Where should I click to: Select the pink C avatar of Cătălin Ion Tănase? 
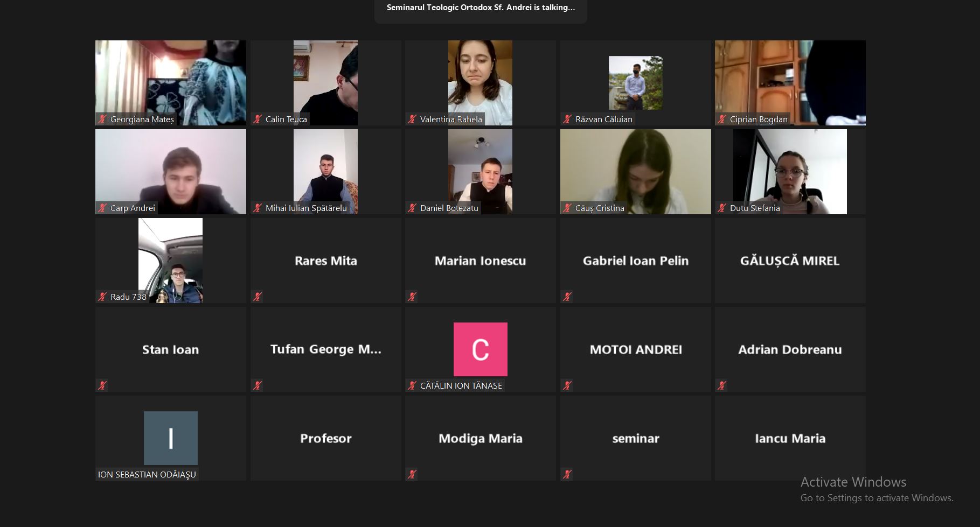coord(481,349)
